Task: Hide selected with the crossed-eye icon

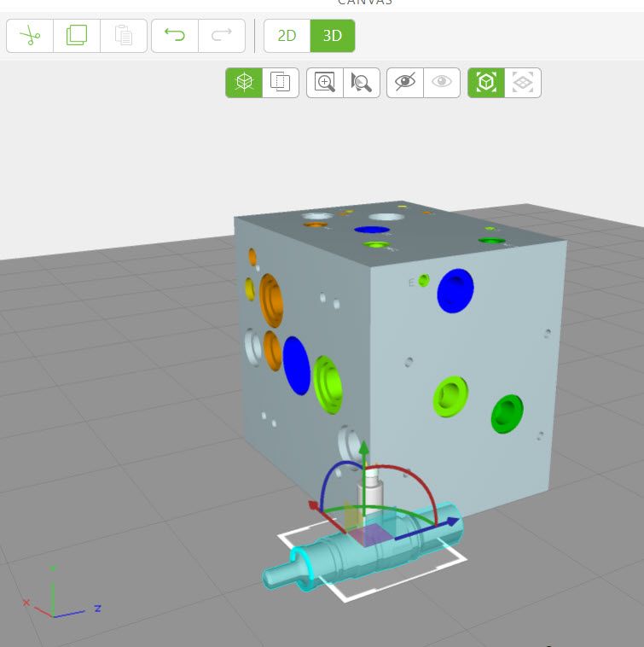Action: coord(405,83)
